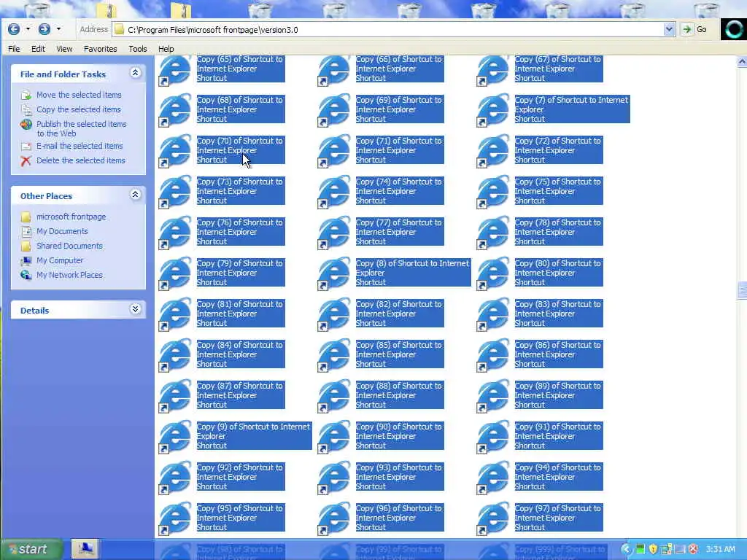
Task: Open the Back button history dropdown
Action: click(x=28, y=29)
